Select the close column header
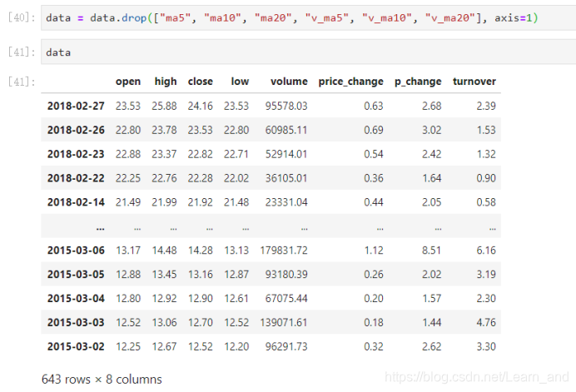The height and width of the screenshot is (392, 576). pyautogui.click(x=201, y=82)
